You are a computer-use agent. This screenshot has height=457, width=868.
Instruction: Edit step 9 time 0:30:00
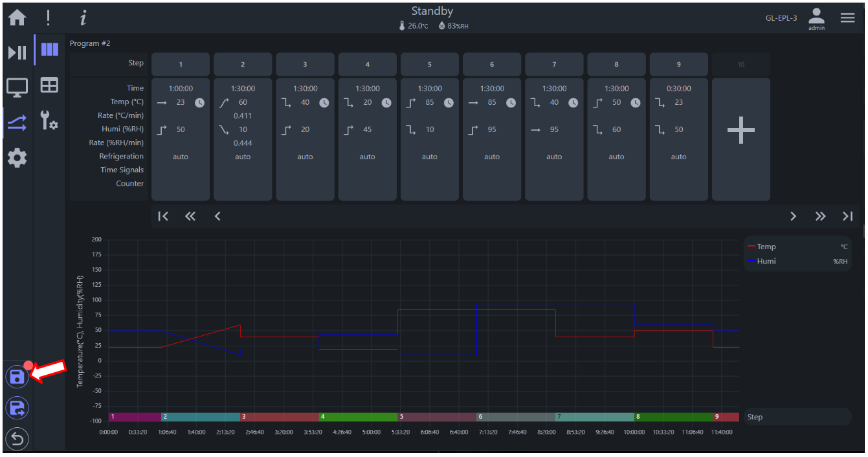coord(679,89)
